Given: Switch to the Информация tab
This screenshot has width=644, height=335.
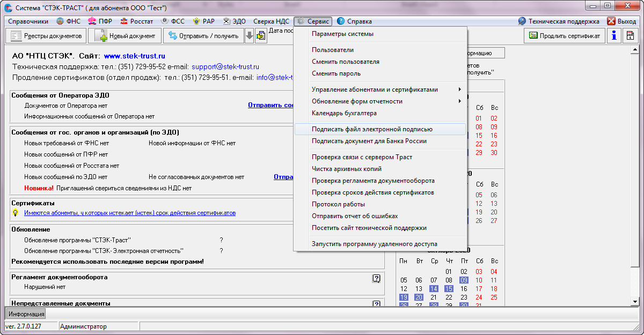Looking at the screenshot, I should click(26, 314).
